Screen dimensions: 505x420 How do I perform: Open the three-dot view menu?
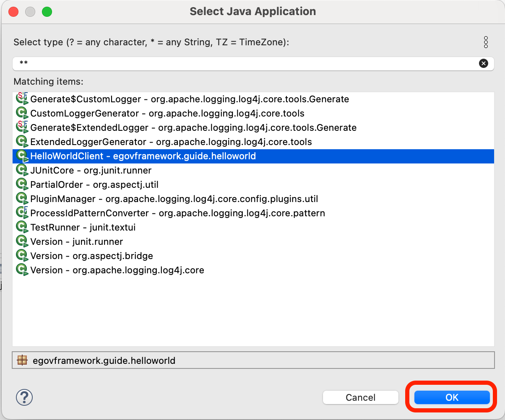pos(486,42)
